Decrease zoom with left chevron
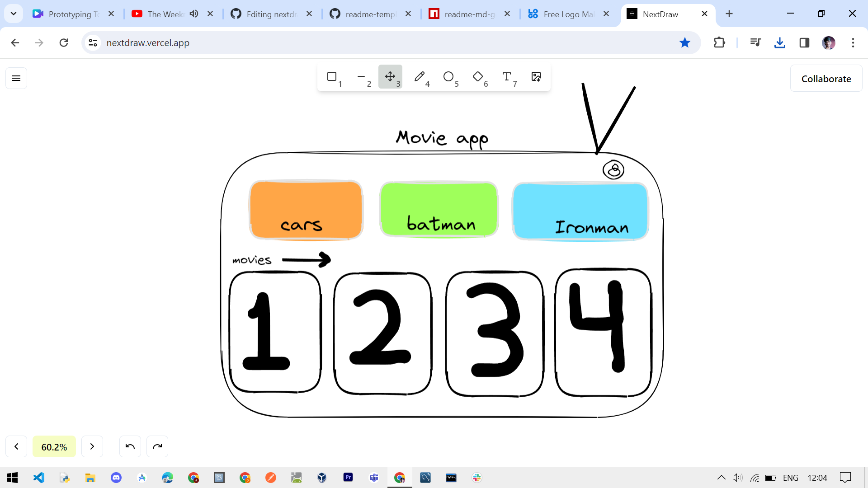 16,447
